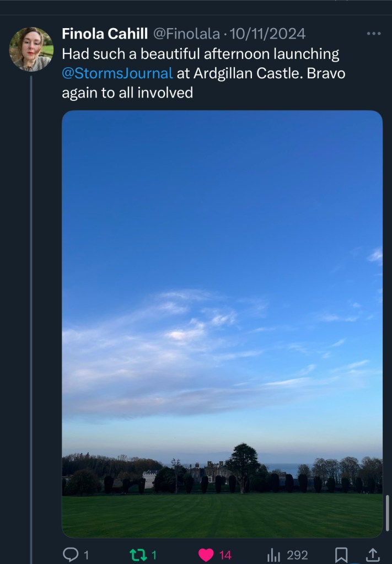
Task: Click the like count 14
Action: pos(225,555)
